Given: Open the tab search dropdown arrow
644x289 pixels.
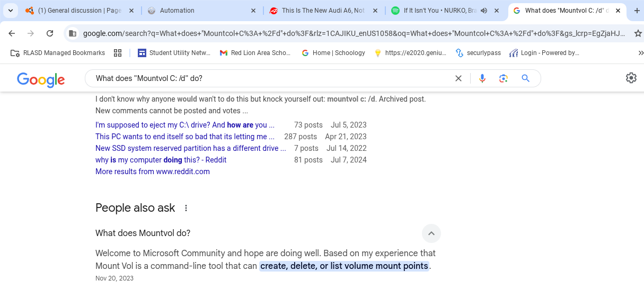Looking at the screenshot, I should point(10,11).
